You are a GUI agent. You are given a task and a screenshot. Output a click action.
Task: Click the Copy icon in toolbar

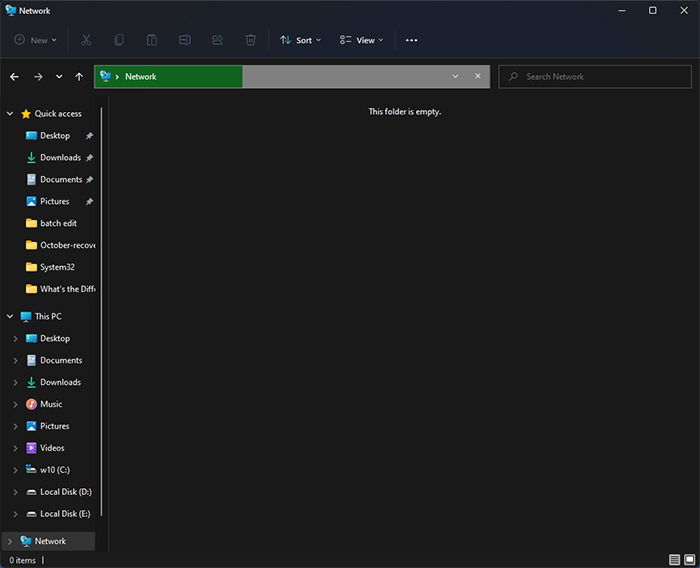coord(119,40)
